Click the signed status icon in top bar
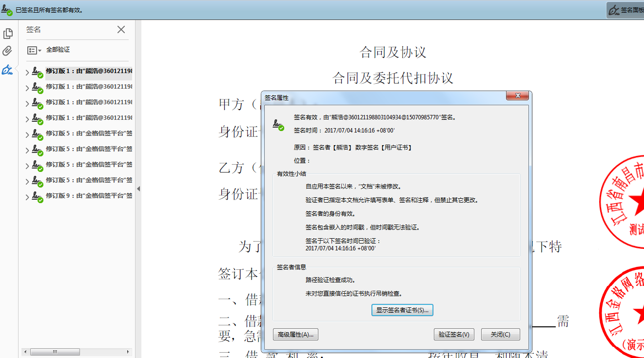The height and width of the screenshot is (358, 644). (7, 10)
